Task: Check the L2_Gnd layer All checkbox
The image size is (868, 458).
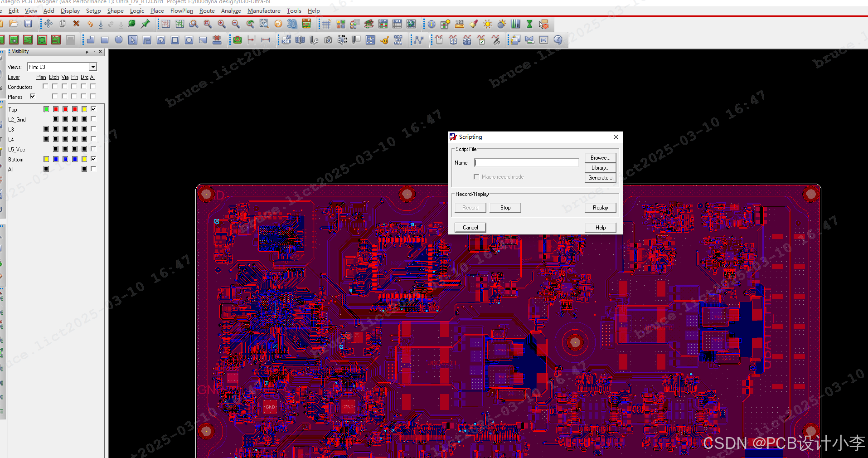Action: coord(93,119)
